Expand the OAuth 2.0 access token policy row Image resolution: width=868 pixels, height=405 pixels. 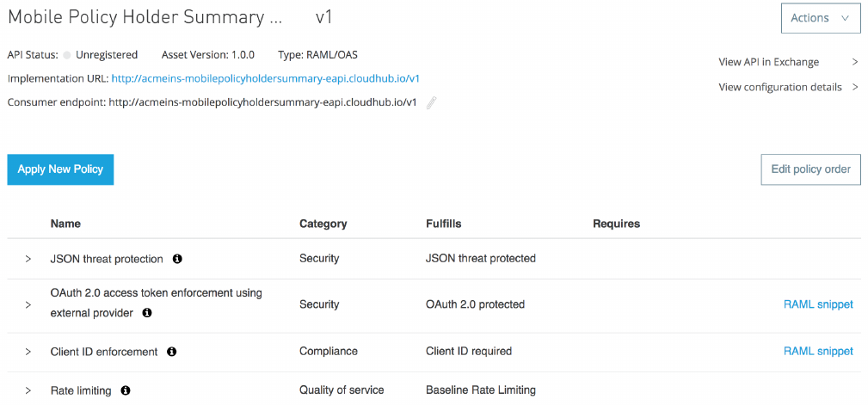click(x=28, y=304)
